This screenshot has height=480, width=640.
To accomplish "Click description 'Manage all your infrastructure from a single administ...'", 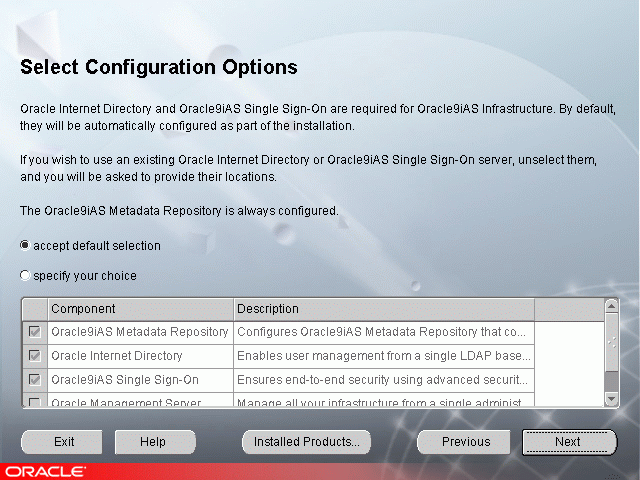I will [x=380, y=402].
